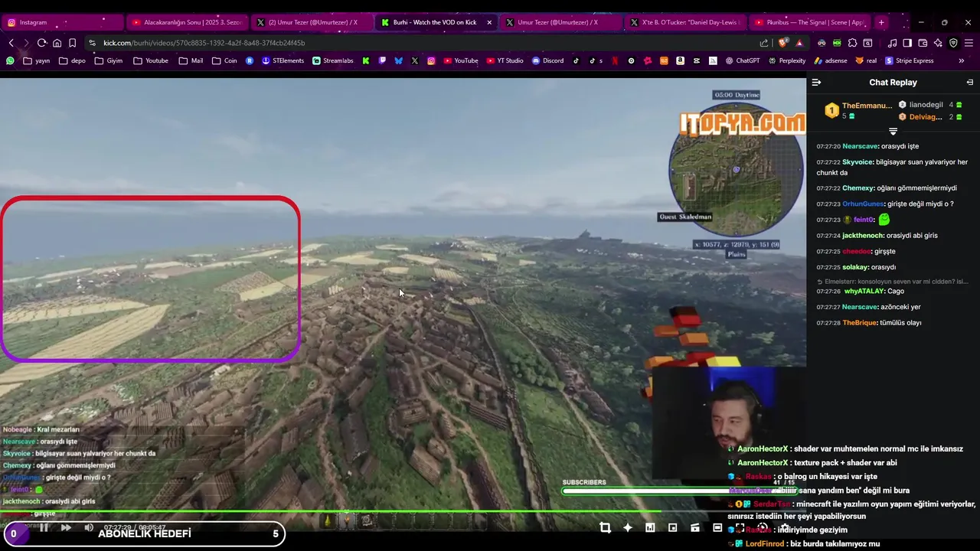The width and height of the screenshot is (980, 551).
Task: Open the Coin bookmarks folder
Action: click(x=224, y=60)
